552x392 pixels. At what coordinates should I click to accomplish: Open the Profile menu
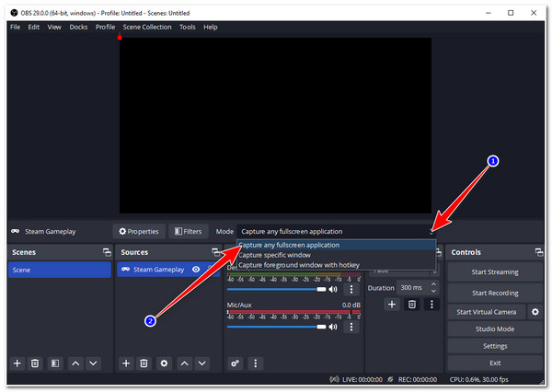pos(105,27)
